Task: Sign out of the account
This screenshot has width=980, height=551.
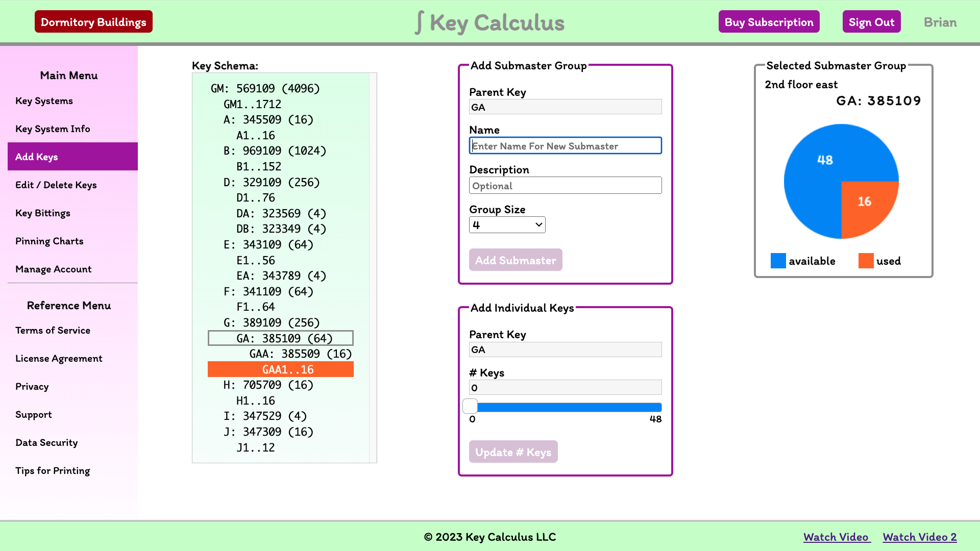Action: (x=871, y=22)
